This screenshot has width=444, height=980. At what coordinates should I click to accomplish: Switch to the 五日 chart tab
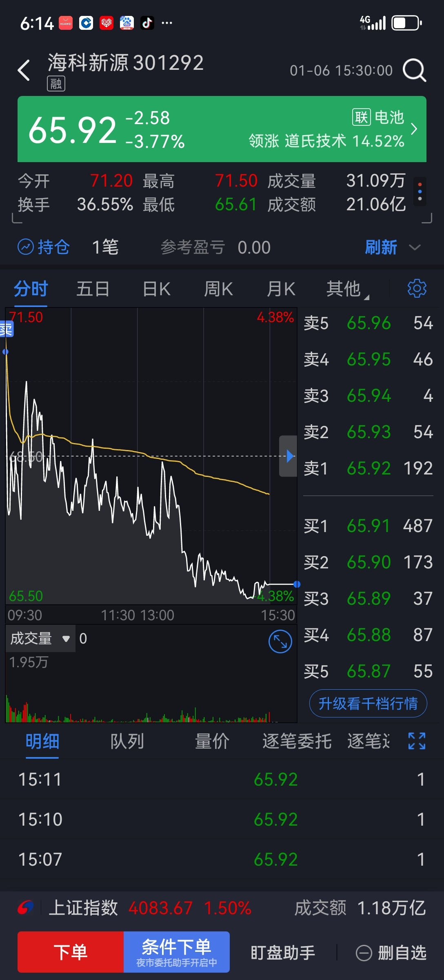[93, 289]
